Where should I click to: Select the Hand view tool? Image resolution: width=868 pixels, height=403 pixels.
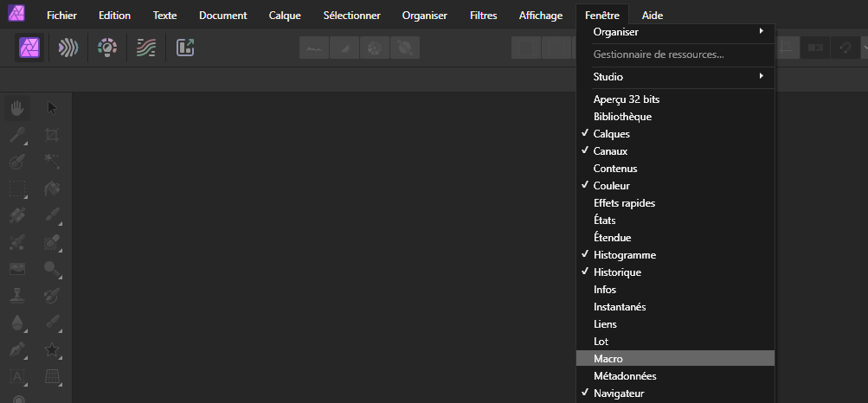(x=17, y=108)
